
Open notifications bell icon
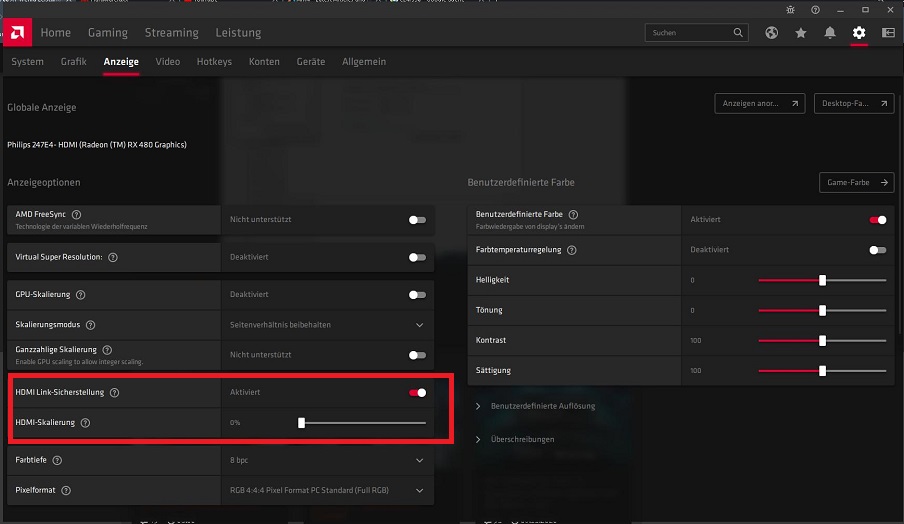pyautogui.click(x=830, y=33)
